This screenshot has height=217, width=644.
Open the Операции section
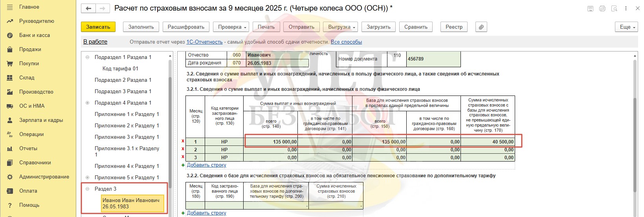(x=31, y=134)
